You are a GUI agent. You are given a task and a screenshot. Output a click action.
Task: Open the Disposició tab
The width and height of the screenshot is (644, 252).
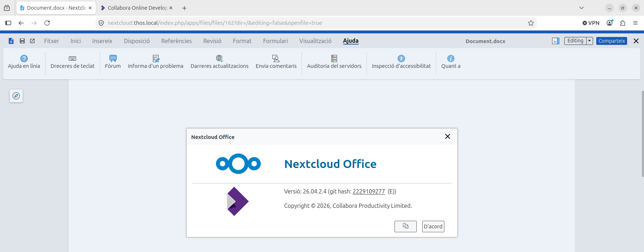[x=137, y=41]
